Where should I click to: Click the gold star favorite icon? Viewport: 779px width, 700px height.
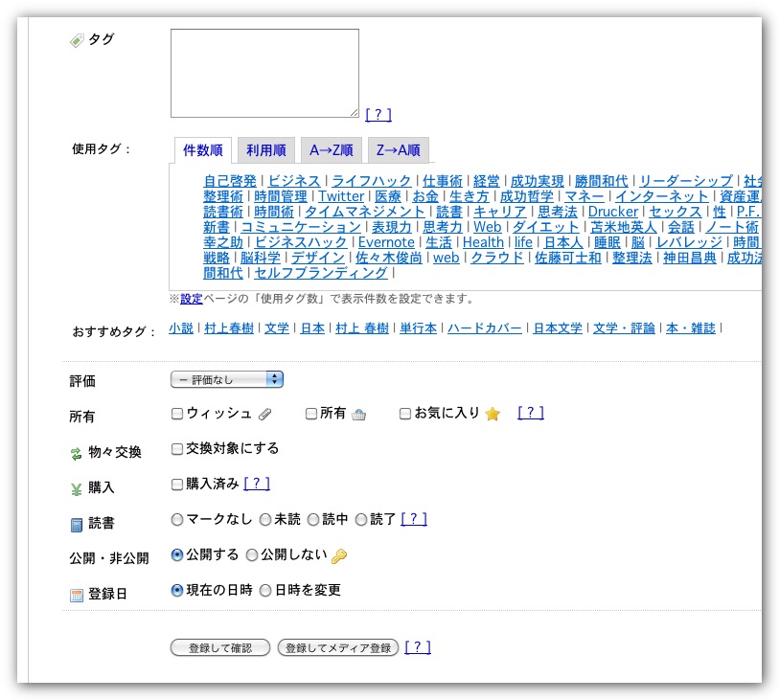point(493,414)
